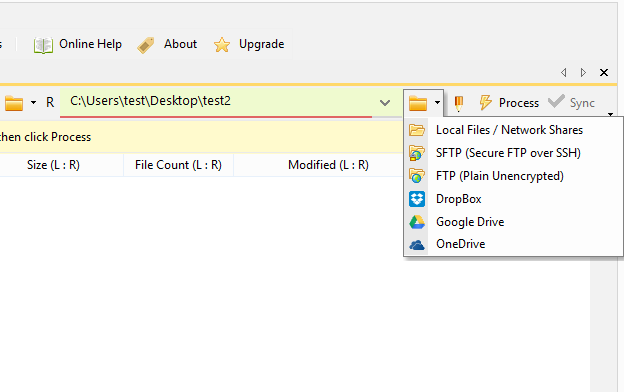Open left folder icon's dropdown arrow
Screen dimensions: 624x392
coord(33,103)
